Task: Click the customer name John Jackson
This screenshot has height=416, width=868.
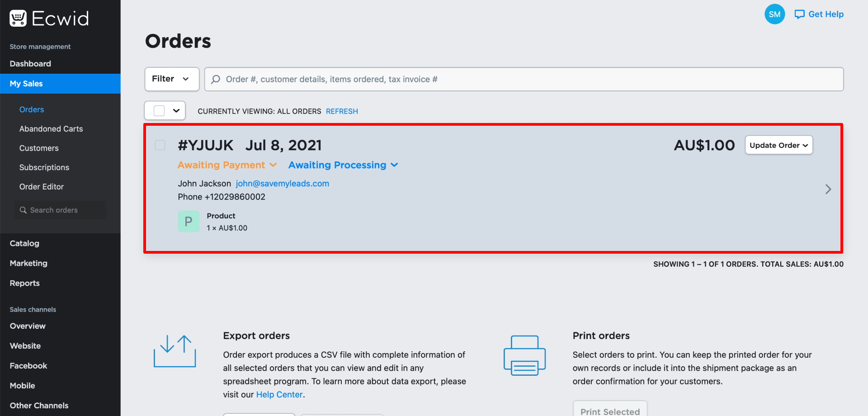Action: tap(204, 184)
